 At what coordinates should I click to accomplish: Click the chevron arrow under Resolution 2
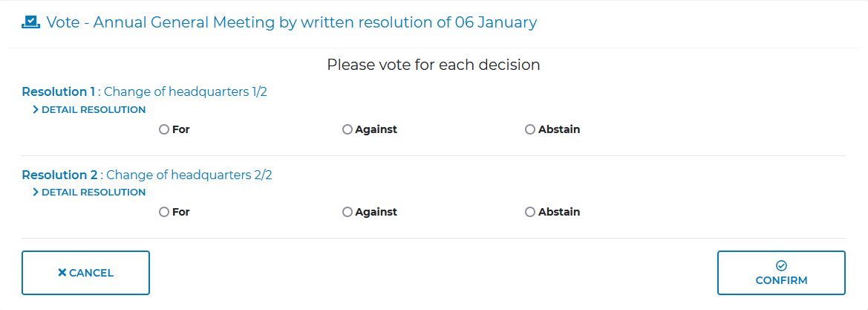(x=36, y=192)
